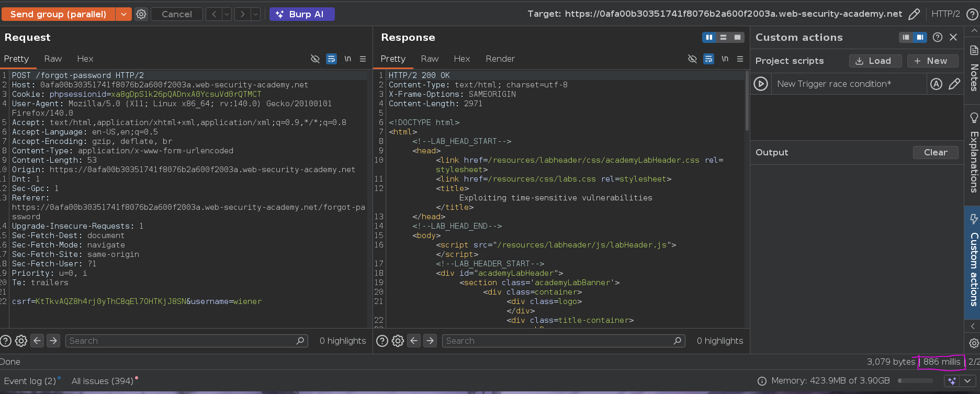Open AI sparkle icon in status bar
The width and height of the screenshot is (980, 394).
pos(952,381)
